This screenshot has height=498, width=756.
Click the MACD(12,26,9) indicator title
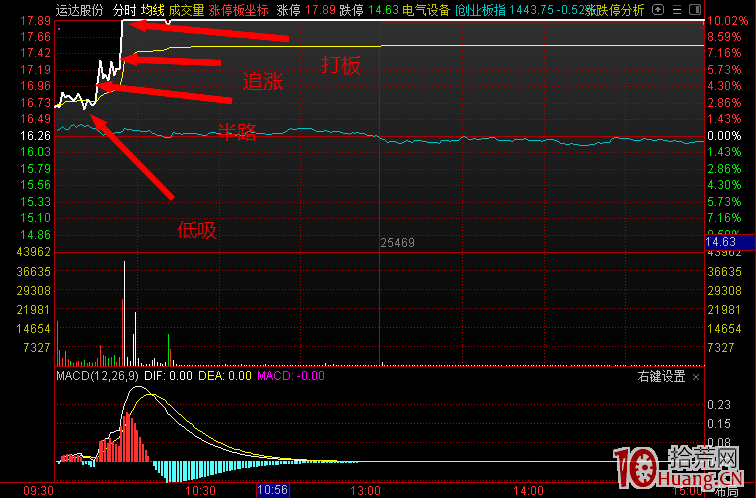[97, 376]
